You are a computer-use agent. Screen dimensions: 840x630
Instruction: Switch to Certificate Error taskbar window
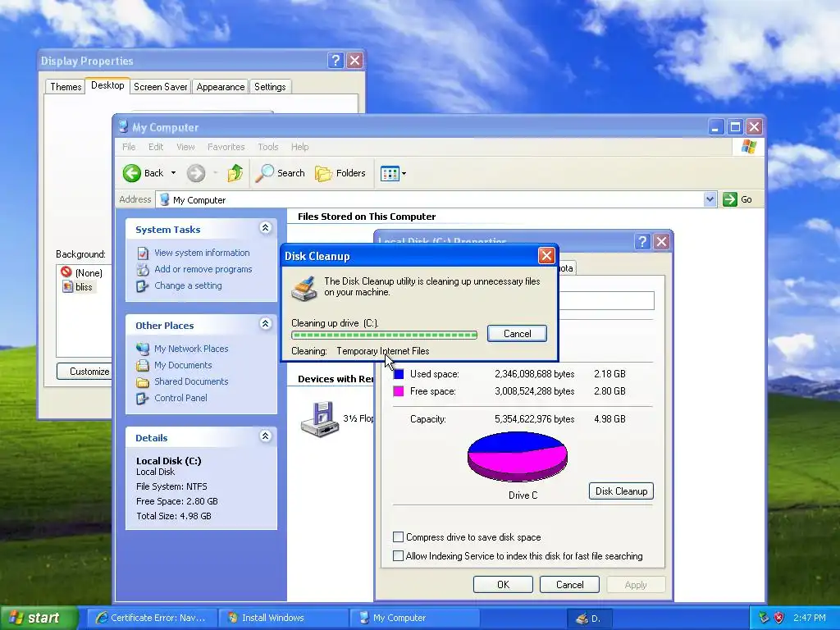(153, 618)
